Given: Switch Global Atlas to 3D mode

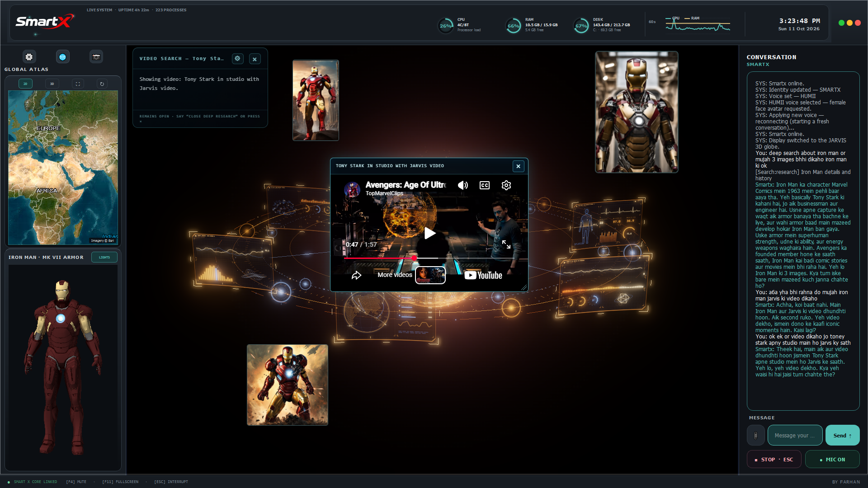Looking at the screenshot, I should [52, 84].
